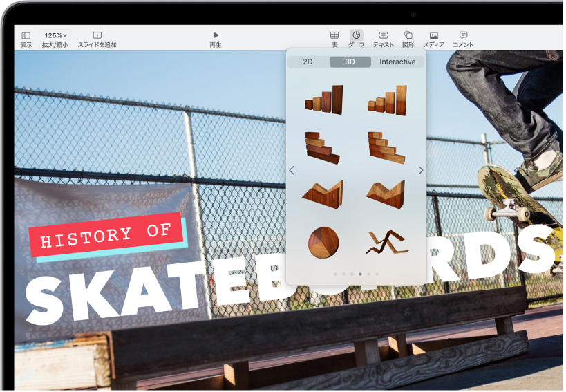The width and height of the screenshot is (566, 392).
Task: Go to previous chart style page arrow
Action: (x=292, y=170)
